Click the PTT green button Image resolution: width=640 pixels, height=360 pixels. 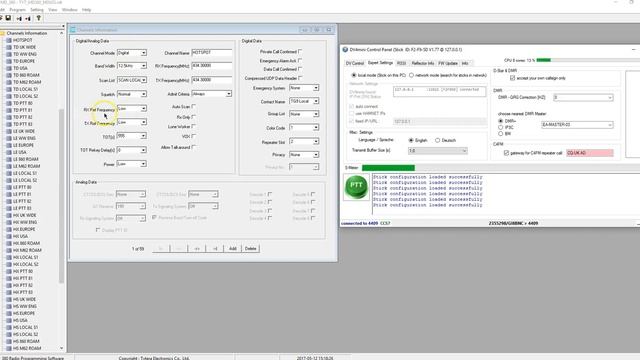(x=356, y=187)
